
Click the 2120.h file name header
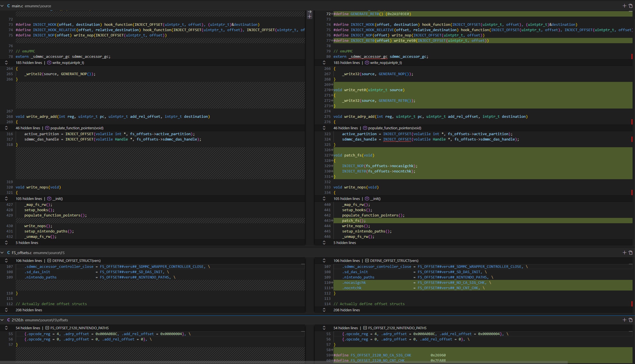[x=17, y=320]
